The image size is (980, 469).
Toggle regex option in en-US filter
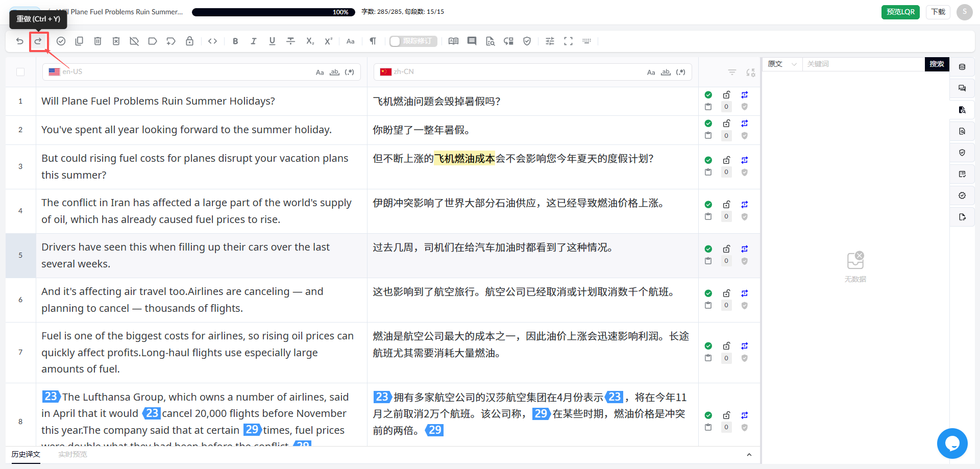click(349, 72)
